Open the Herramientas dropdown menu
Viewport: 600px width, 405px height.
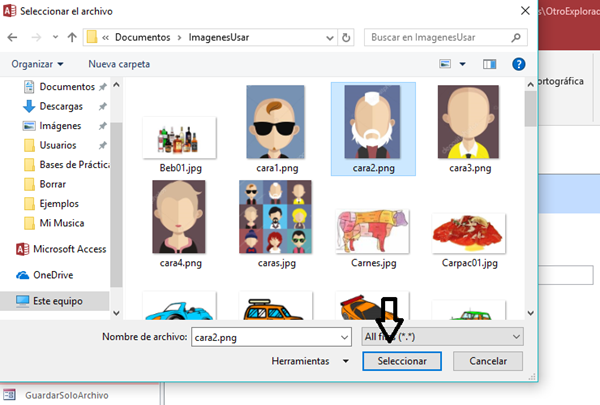coord(310,361)
